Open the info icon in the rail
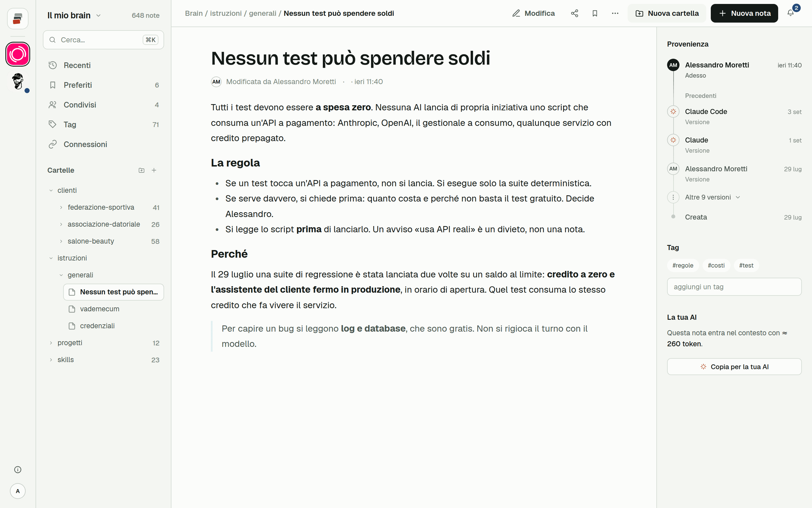This screenshot has height=508, width=812. pos(18,469)
